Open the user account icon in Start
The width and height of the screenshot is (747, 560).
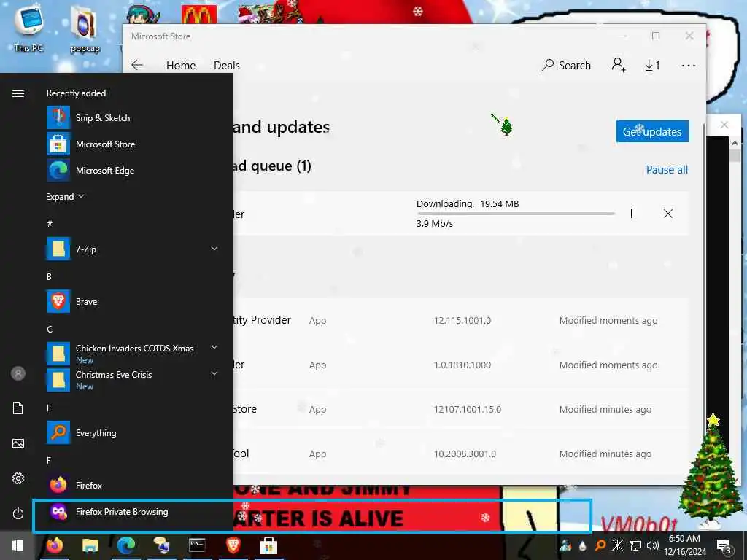(18, 373)
